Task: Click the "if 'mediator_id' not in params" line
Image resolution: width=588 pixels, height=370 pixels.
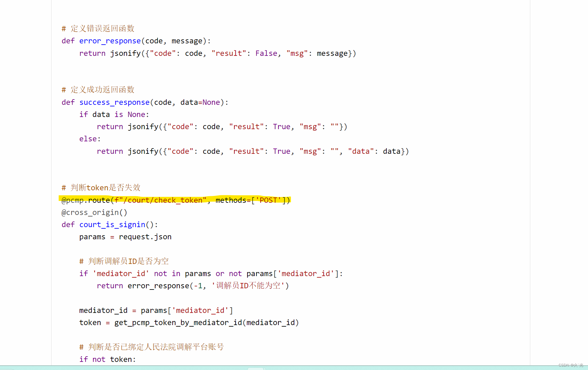Action: (x=211, y=274)
